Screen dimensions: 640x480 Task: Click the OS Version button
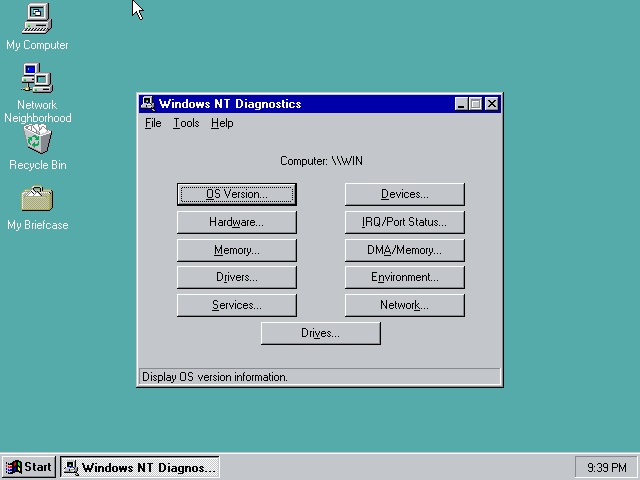click(x=236, y=194)
